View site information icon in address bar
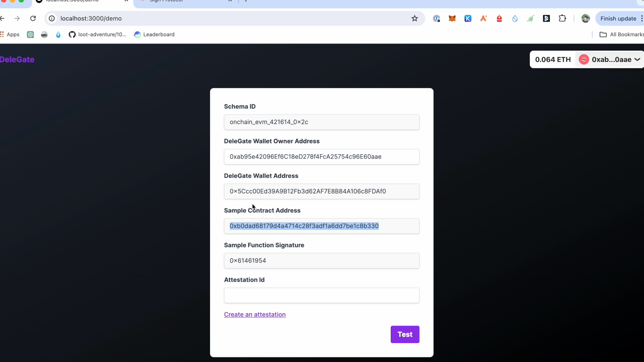 pos(52,18)
